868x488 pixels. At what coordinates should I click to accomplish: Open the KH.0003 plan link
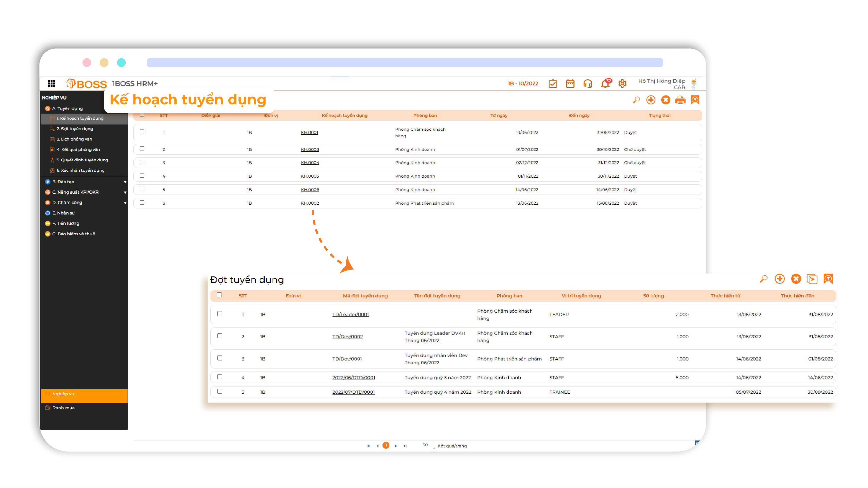310,149
